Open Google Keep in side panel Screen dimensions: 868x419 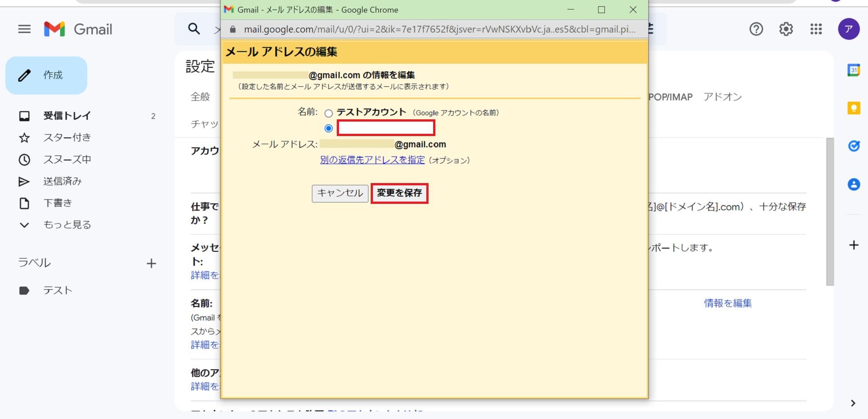click(854, 108)
